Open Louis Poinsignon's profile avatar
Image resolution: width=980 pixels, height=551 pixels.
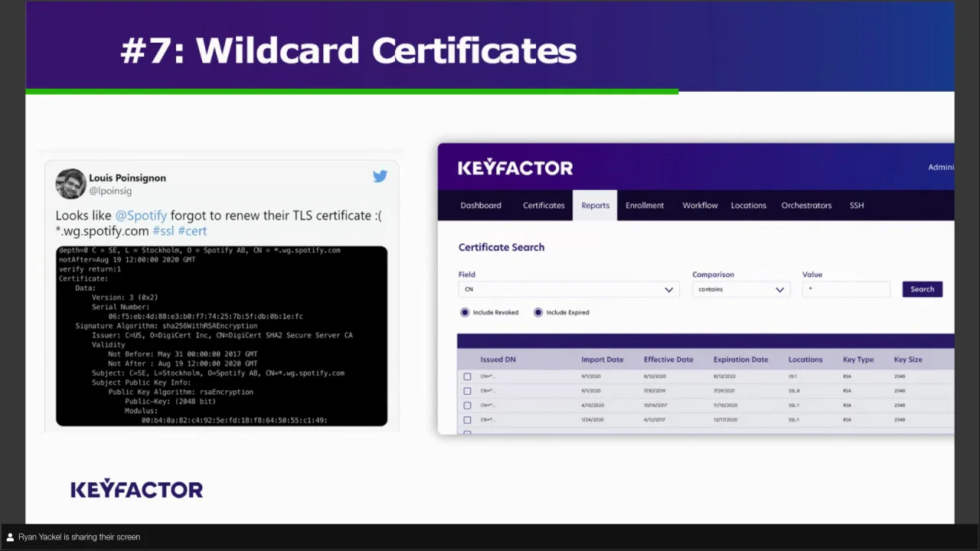[x=70, y=184]
